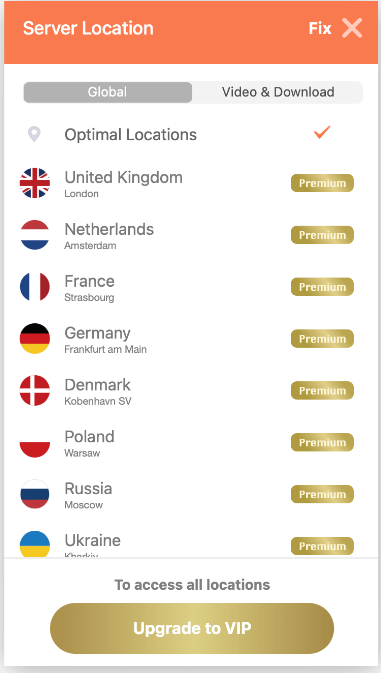The image size is (381, 673).
Task: Select the United Kingdom flag icon
Action: 35,183
